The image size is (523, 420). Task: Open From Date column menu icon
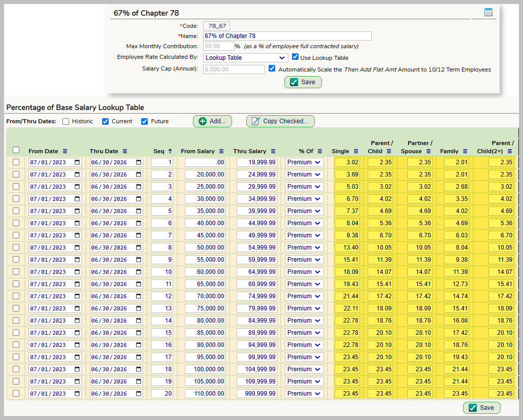(x=65, y=151)
